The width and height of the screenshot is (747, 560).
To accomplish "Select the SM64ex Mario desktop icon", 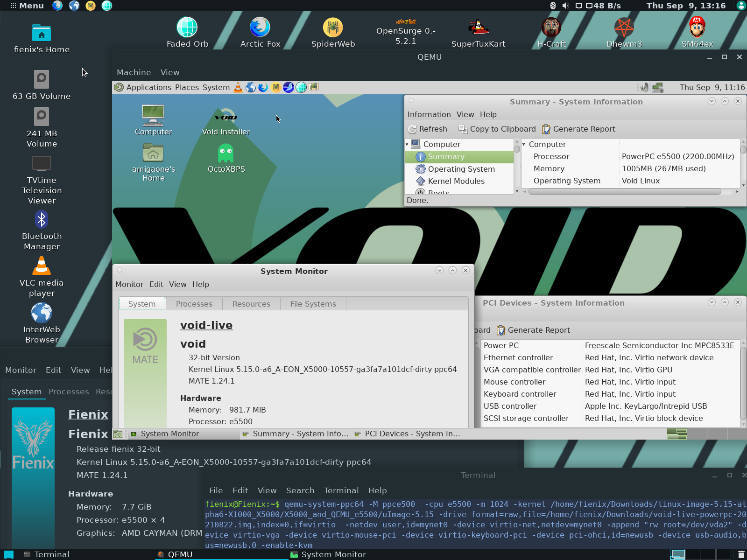I will 697,33.
